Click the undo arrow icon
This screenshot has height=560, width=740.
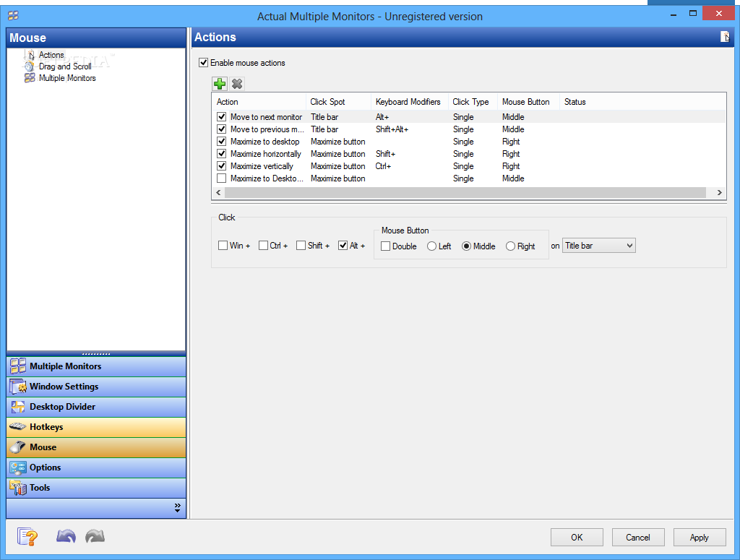(66, 536)
